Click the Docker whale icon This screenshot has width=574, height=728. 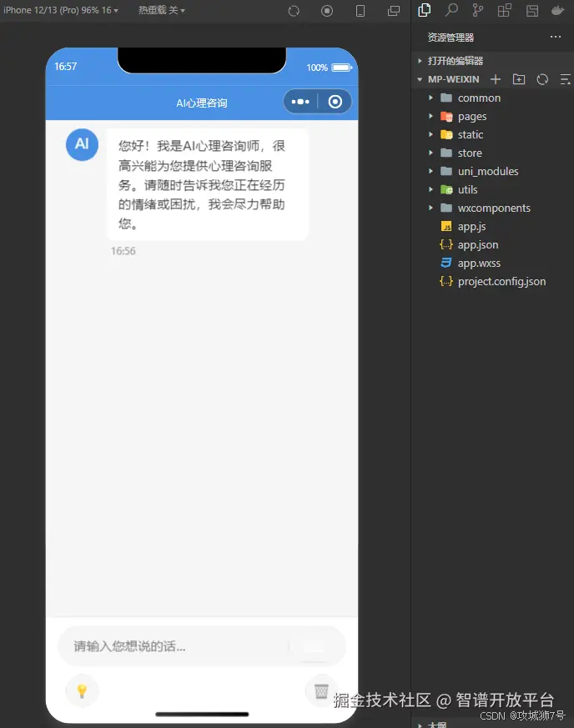[558, 11]
